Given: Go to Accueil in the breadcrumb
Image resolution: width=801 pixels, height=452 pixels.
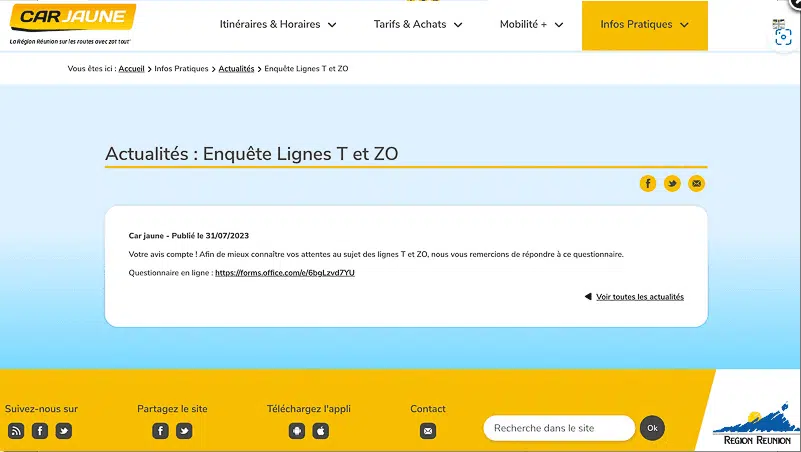Looking at the screenshot, I should pyautogui.click(x=132, y=69).
